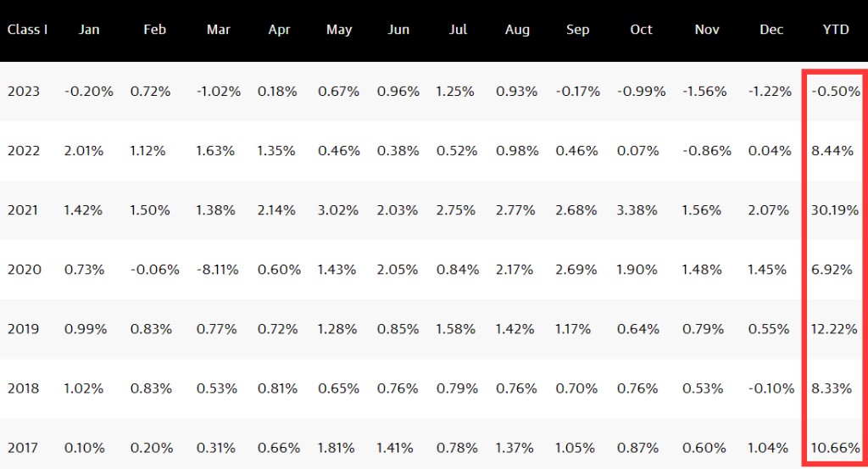
Task: Click the 2023 row label
Action: [24, 92]
